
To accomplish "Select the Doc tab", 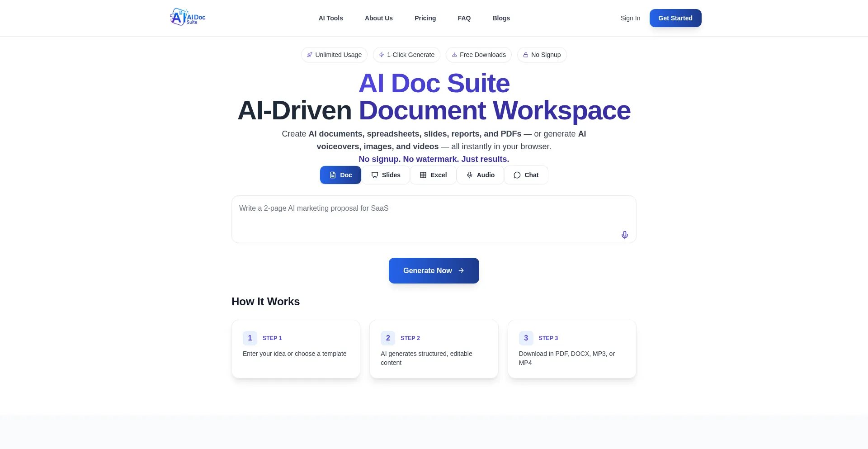I will 340,175.
